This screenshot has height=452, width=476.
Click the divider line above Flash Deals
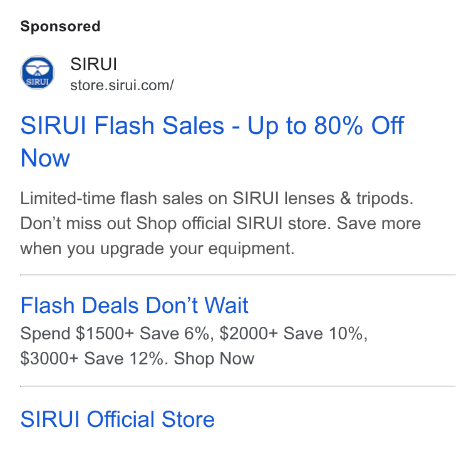[238, 275]
